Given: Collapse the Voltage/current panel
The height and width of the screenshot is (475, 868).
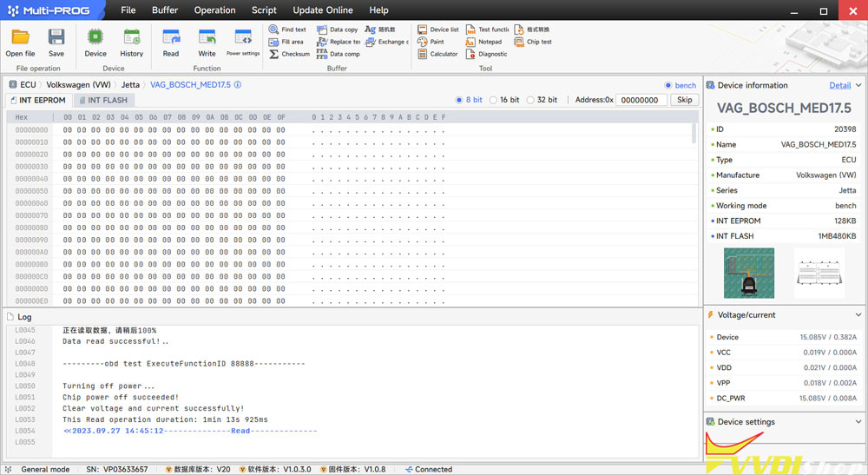Looking at the screenshot, I should pyautogui.click(x=858, y=314).
